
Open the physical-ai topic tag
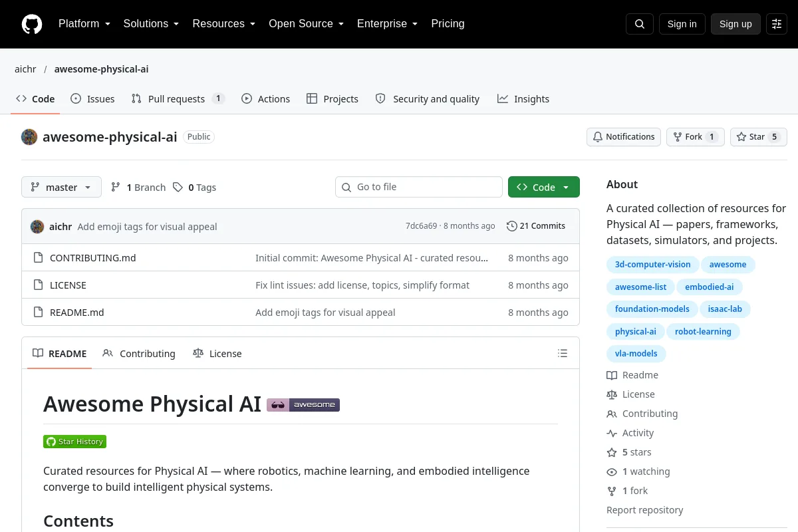coord(635,332)
